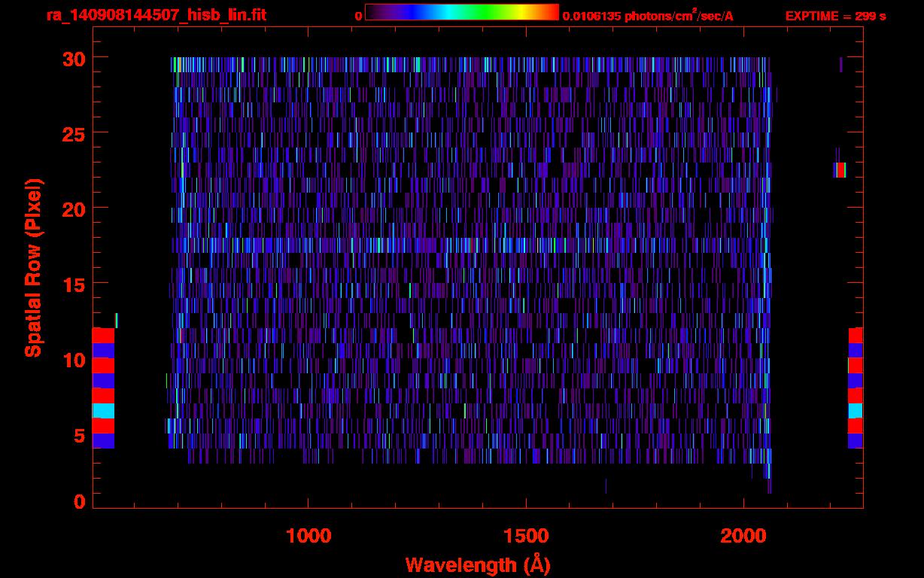Click the file name ra_140908144507_hisb_lin.fit
This screenshot has width=924, height=578.
[x=156, y=15]
